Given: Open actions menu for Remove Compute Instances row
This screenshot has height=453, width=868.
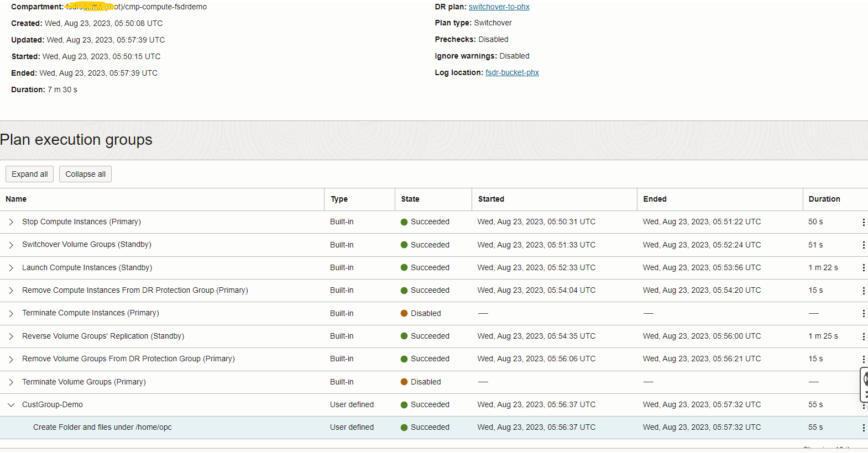Looking at the screenshot, I should [863, 291].
